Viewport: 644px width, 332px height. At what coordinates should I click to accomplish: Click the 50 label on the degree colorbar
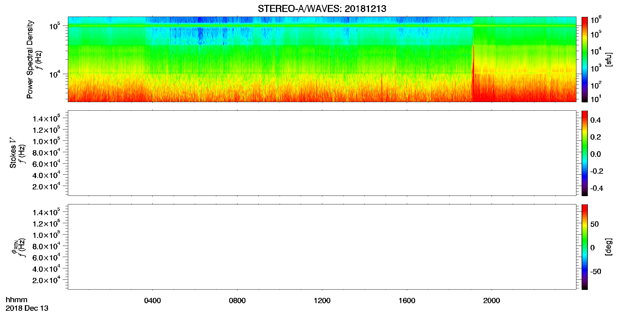595,224
